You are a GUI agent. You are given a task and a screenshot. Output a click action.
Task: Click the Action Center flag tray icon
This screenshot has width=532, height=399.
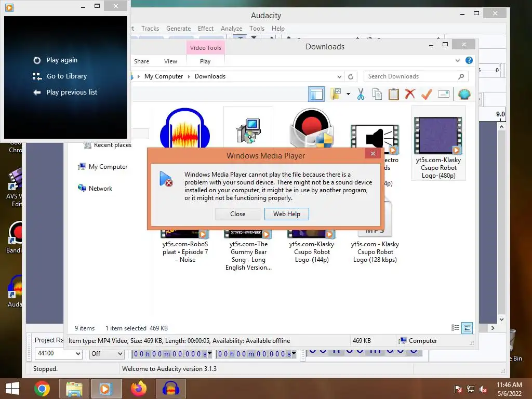point(458,389)
